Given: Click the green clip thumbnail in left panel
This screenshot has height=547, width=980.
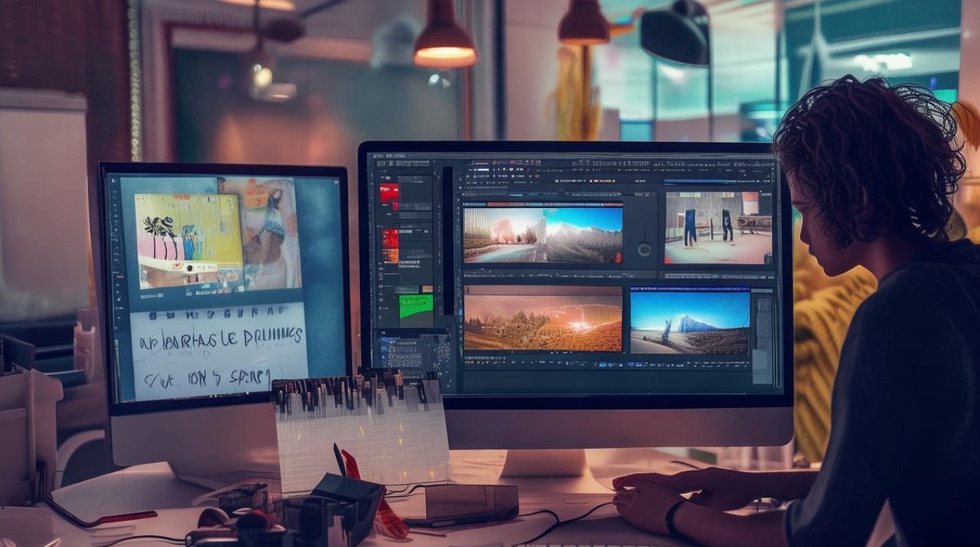Looking at the screenshot, I should (416, 305).
